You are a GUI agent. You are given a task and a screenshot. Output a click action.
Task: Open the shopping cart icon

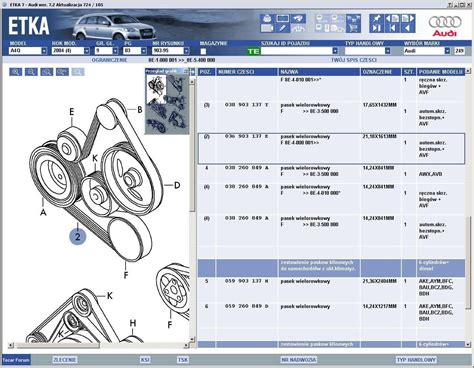[354, 28]
